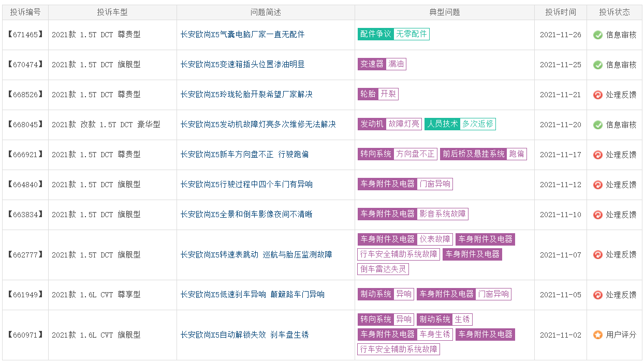Click orange star rating icon in row 660971
The image size is (644, 364).
tap(598, 335)
